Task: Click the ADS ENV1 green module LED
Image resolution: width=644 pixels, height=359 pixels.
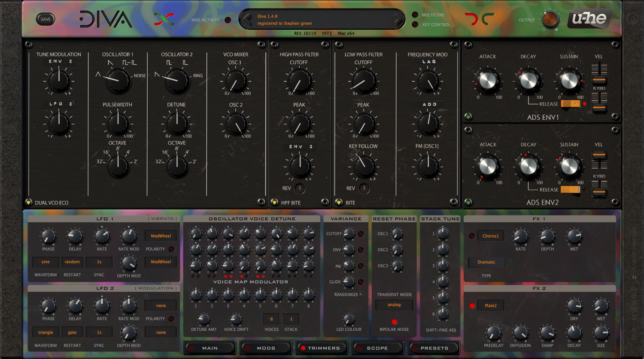Action: click(x=468, y=117)
